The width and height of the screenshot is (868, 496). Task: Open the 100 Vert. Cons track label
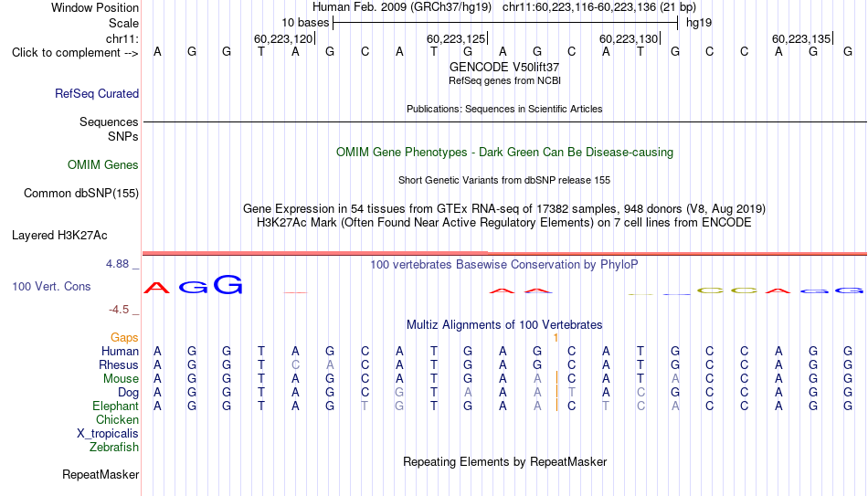coord(51,286)
